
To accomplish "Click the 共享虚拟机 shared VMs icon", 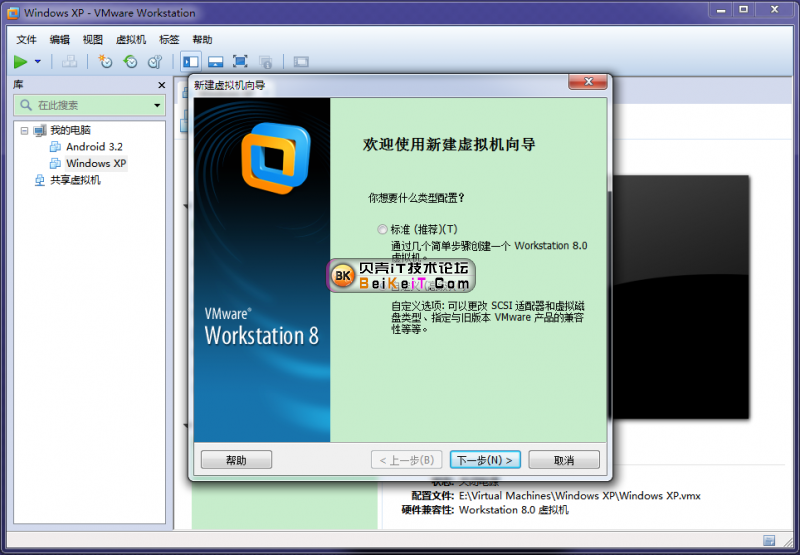I will pyautogui.click(x=39, y=180).
